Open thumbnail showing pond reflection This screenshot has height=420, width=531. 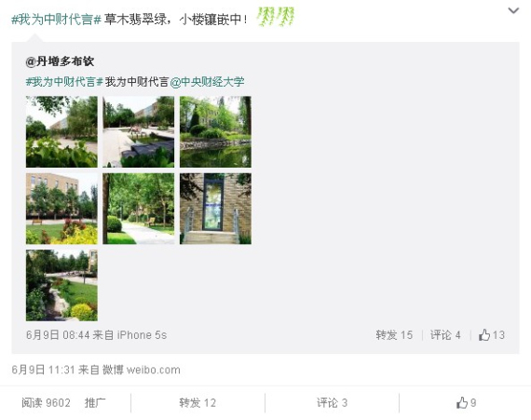pos(215,131)
